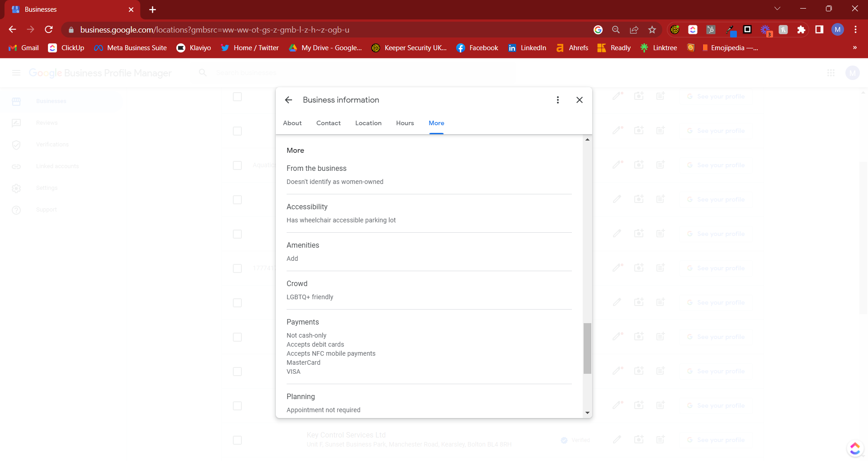The height and width of the screenshot is (461, 868).
Task: Click the browser back arrow
Action: 12,29
